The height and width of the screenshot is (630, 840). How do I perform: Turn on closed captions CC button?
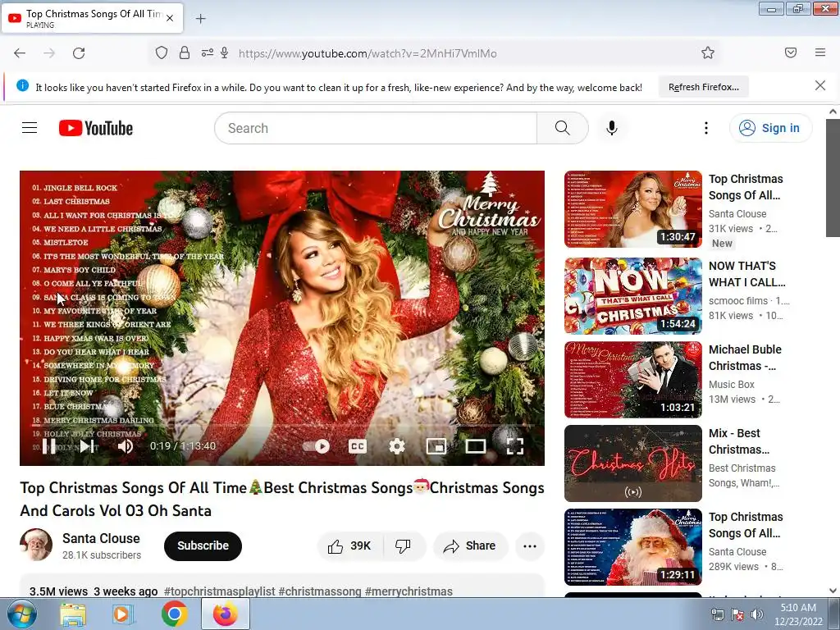click(x=358, y=446)
